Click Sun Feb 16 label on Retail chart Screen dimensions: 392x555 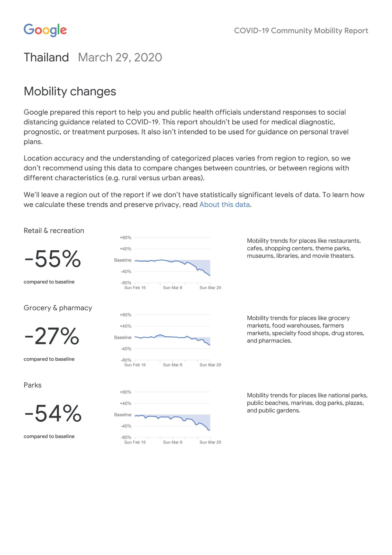click(x=135, y=288)
